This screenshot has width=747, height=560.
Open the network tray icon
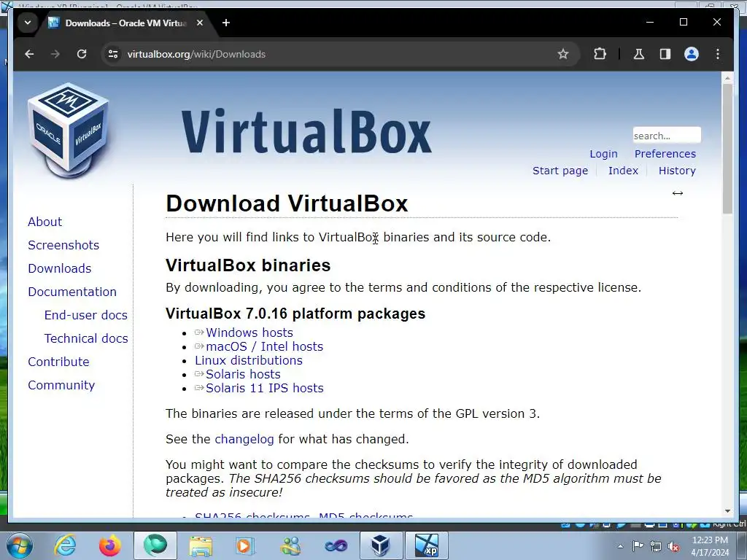(x=656, y=546)
